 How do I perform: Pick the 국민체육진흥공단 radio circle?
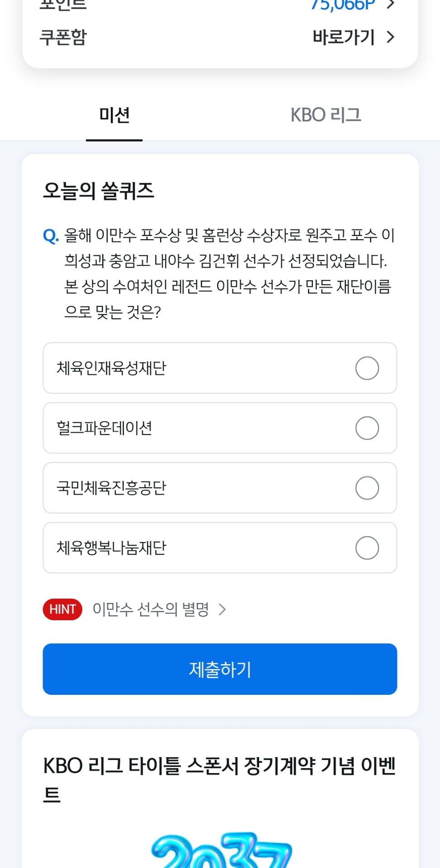pyautogui.click(x=367, y=488)
